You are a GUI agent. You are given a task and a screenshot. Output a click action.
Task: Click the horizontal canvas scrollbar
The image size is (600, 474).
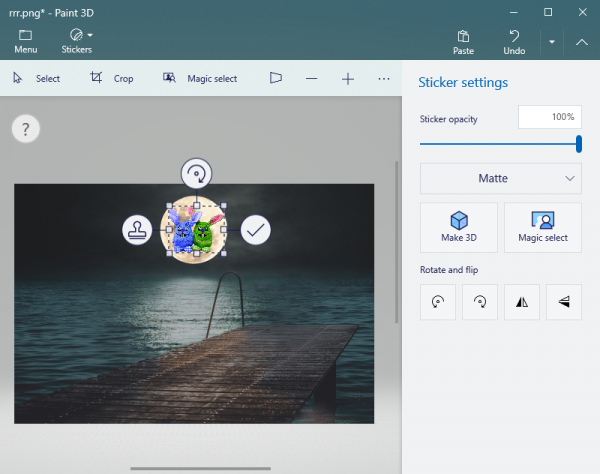pyautogui.click(x=201, y=468)
